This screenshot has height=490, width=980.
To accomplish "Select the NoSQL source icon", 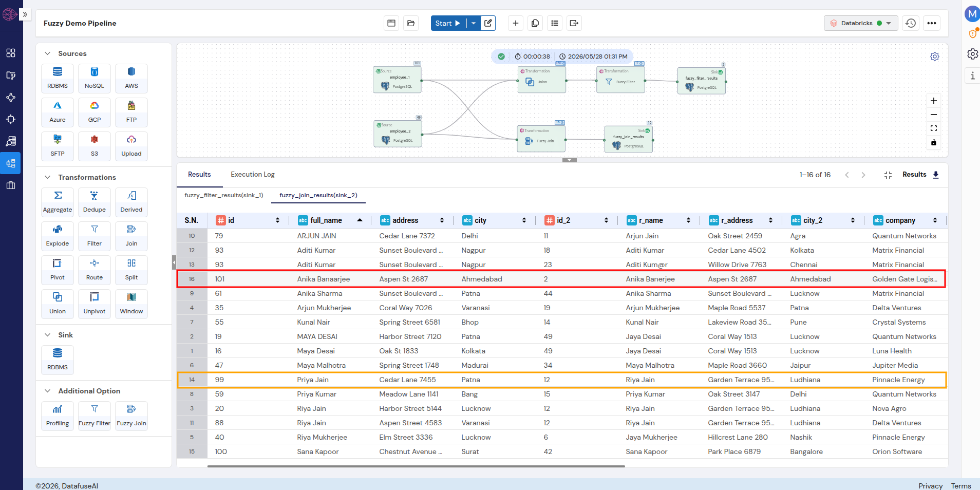I will pos(95,79).
